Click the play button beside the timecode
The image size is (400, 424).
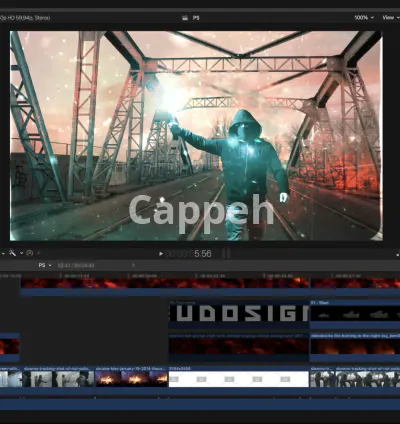161,254
